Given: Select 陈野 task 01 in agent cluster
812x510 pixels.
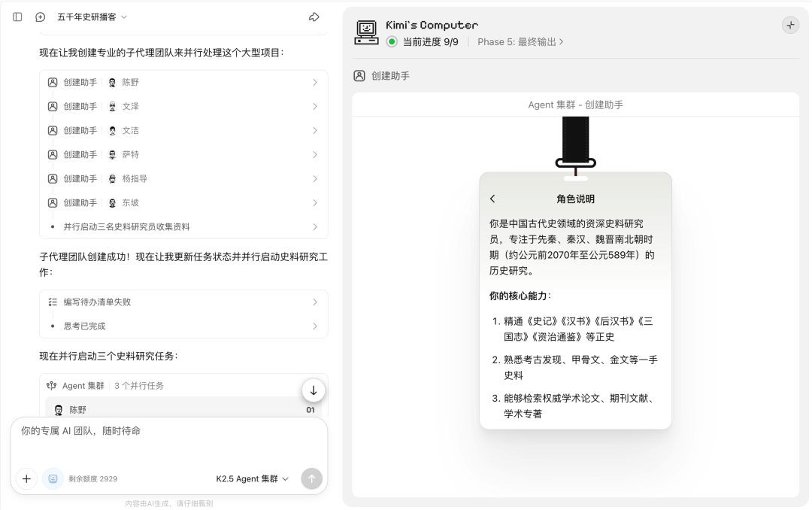Looking at the screenshot, I should click(x=183, y=409).
